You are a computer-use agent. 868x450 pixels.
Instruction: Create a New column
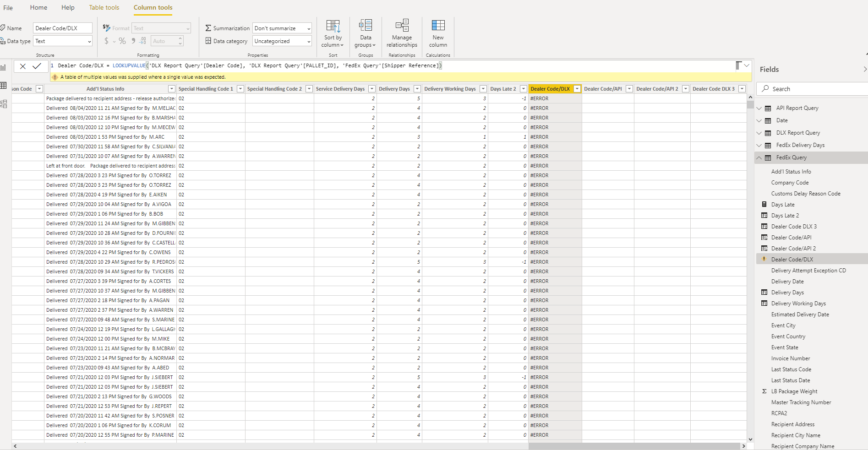(438, 33)
